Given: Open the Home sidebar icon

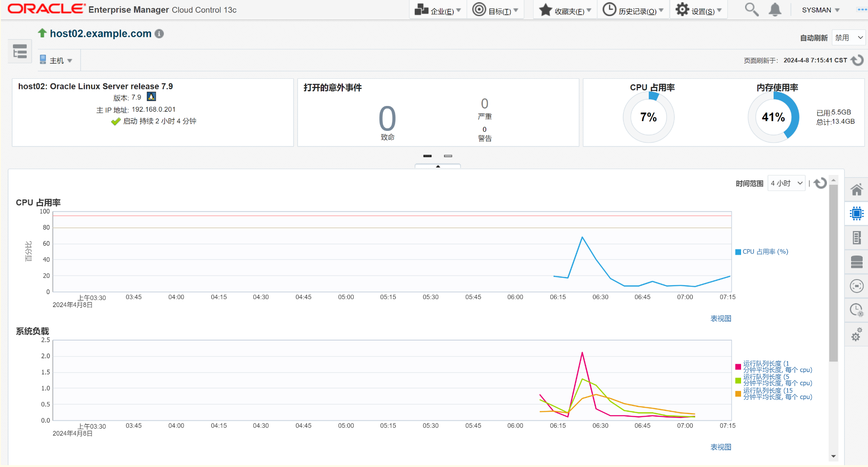Looking at the screenshot, I should click(x=856, y=190).
